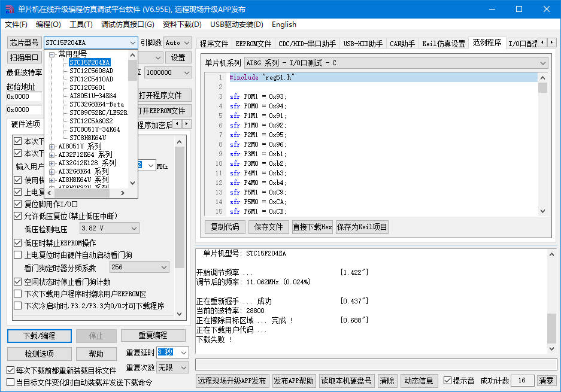
Task: Click the STC-ISP app icon in title bar
Action: (x=10, y=10)
